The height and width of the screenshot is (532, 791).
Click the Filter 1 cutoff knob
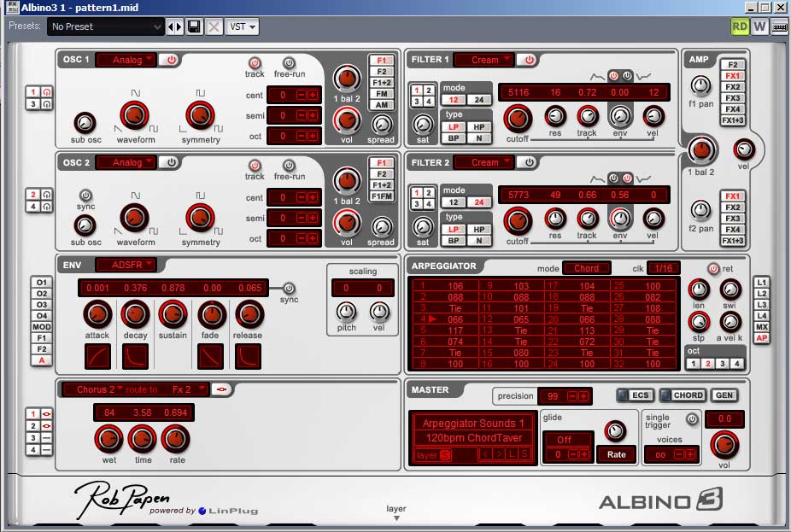click(516, 118)
